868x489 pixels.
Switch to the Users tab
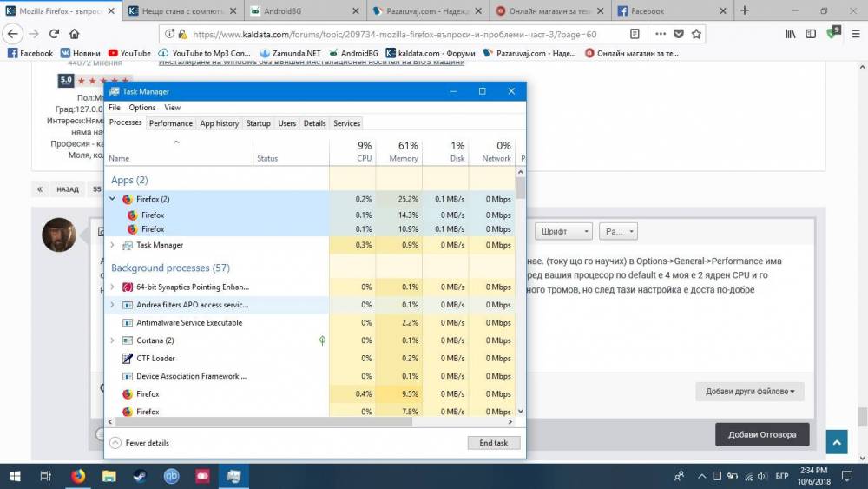coord(286,123)
